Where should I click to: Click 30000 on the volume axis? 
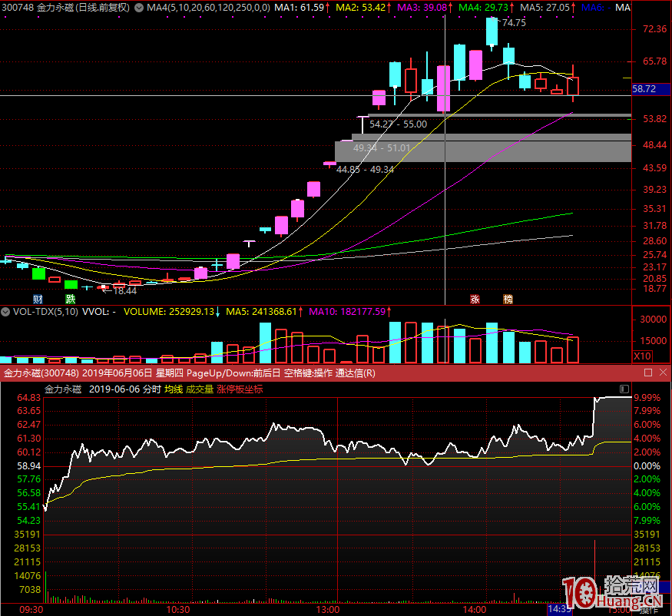[653, 320]
